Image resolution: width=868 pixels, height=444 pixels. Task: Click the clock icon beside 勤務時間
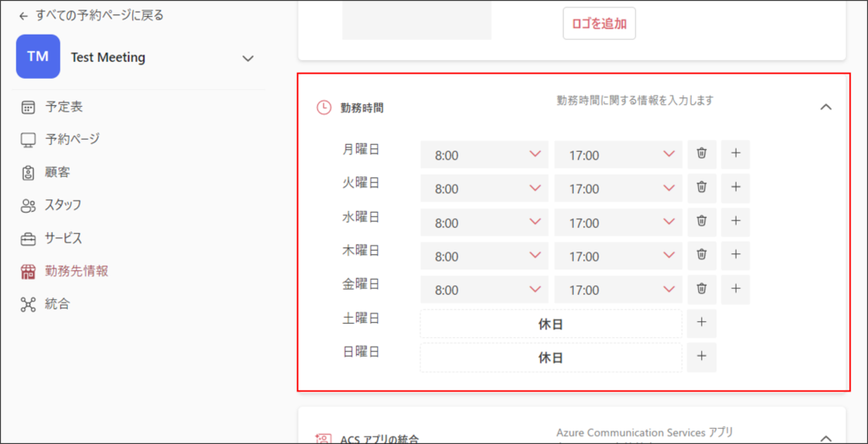[x=324, y=108]
